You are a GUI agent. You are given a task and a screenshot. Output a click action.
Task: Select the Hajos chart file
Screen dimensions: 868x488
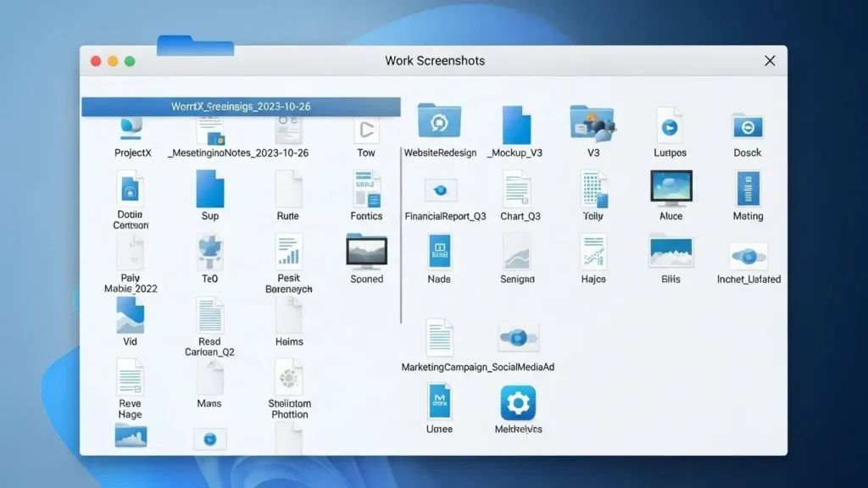(593, 252)
